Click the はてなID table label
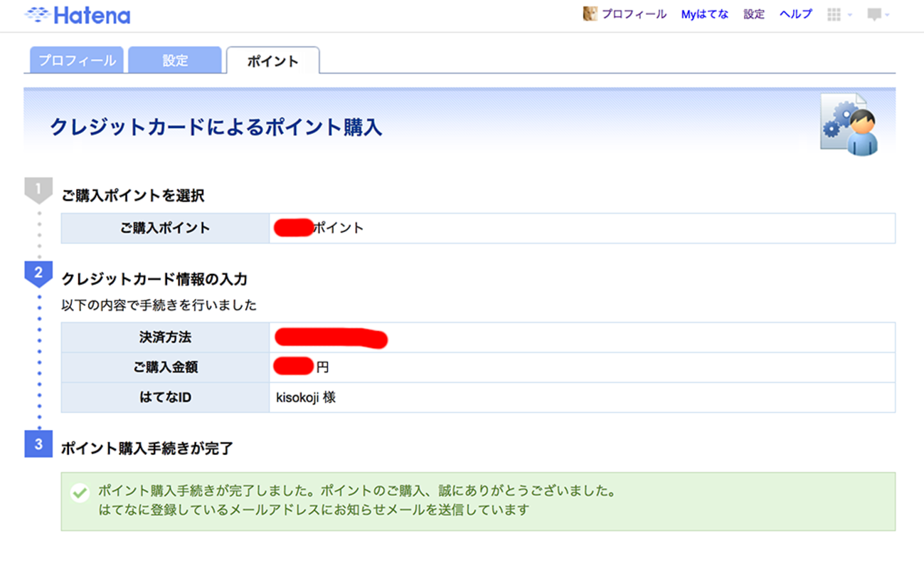 tap(165, 398)
